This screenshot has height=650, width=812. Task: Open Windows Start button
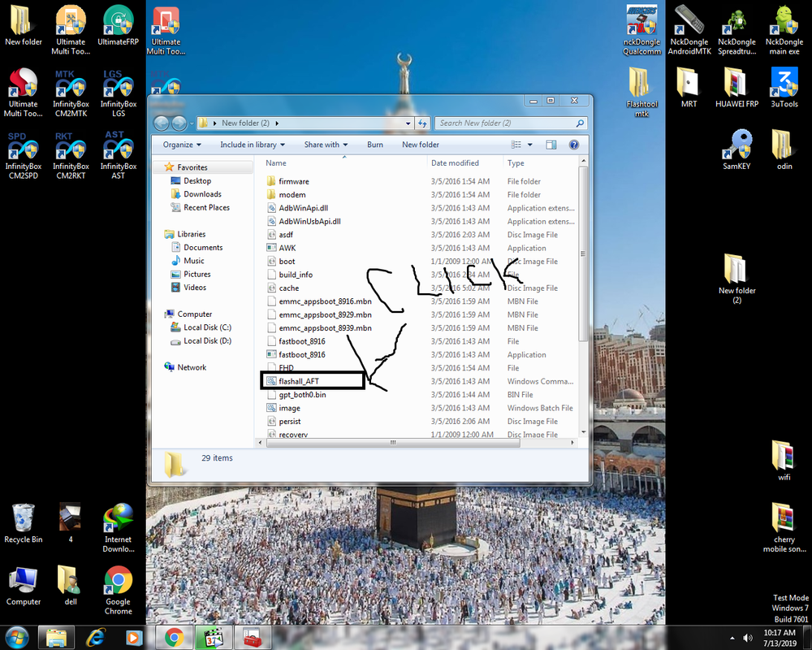16,637
